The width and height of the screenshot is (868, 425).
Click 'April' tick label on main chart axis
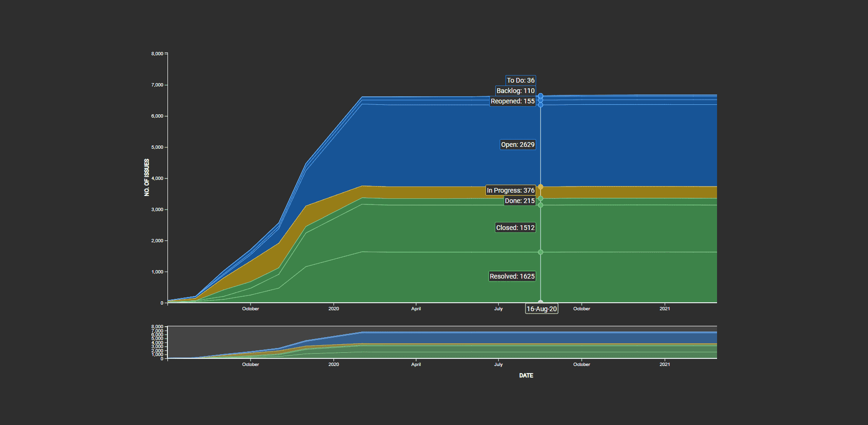click(416, 309)
